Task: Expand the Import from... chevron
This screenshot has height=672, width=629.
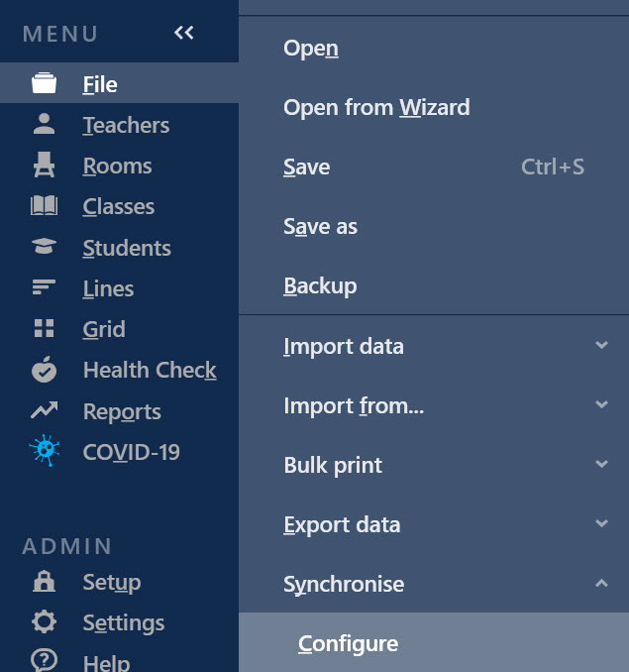Action: [x=601, y=404]
